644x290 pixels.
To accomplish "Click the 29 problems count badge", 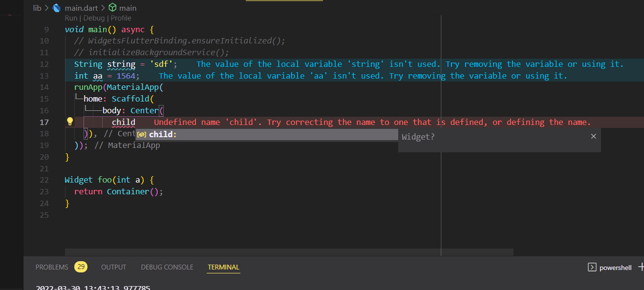I will point(81,267).
